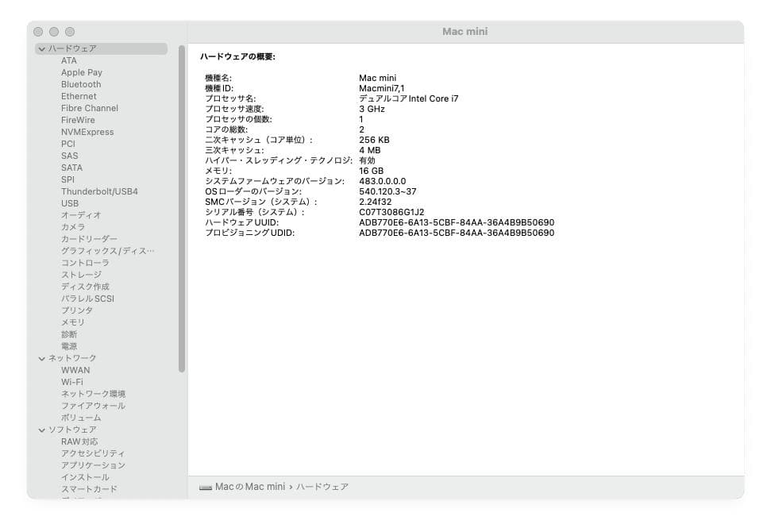The height and width of the screenshot is (532, 771).
Task: Collapse the ハードウェア section
Action: pos(41,48)
